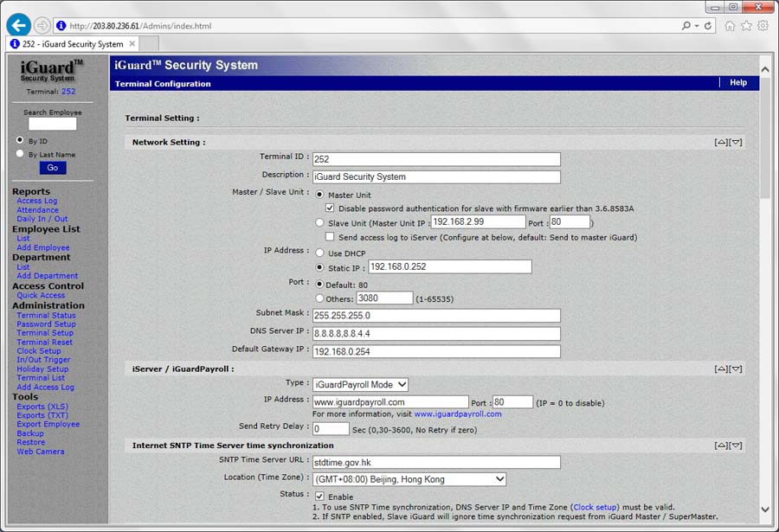
Task: Click the Description text field
Action: point(436,176)
